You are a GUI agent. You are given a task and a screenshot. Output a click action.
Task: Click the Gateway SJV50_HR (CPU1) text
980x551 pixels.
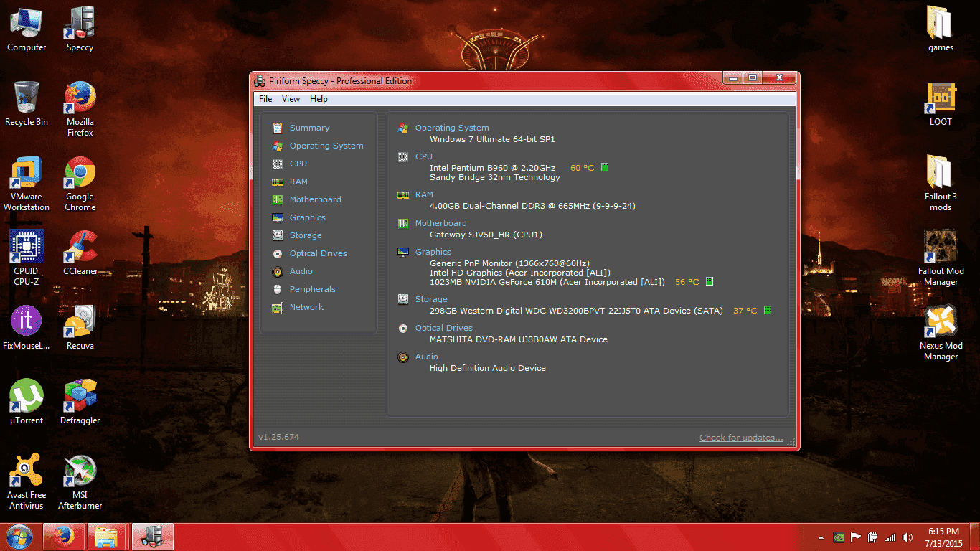click(486, 235)
